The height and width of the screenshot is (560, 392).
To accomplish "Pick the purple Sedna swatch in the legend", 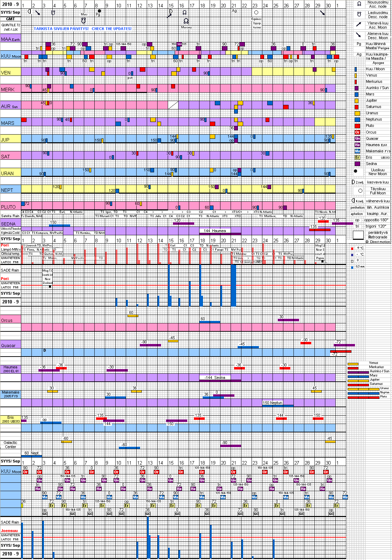I will [x=357, y=164].
